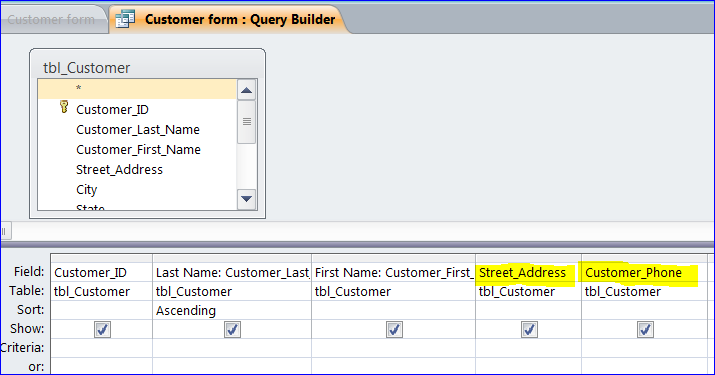
Task: Select the highlighted Street_Address field cell
Action: point(528,272)
